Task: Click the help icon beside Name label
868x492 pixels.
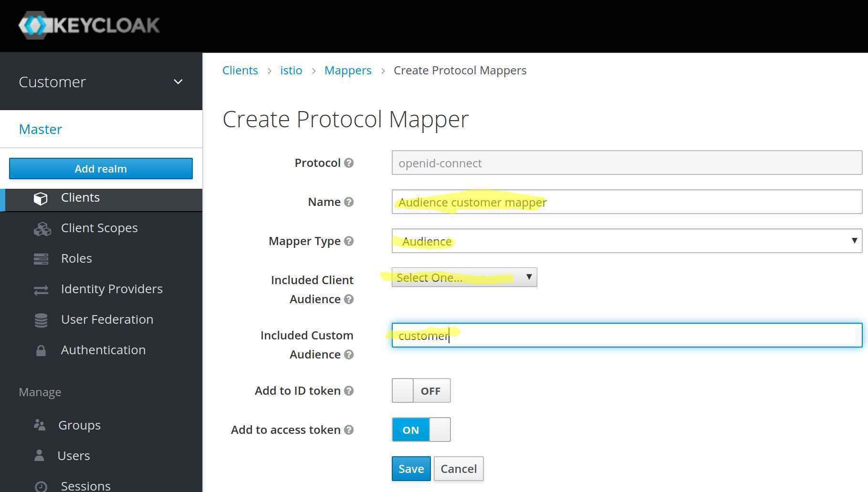Action: point(349,202)
